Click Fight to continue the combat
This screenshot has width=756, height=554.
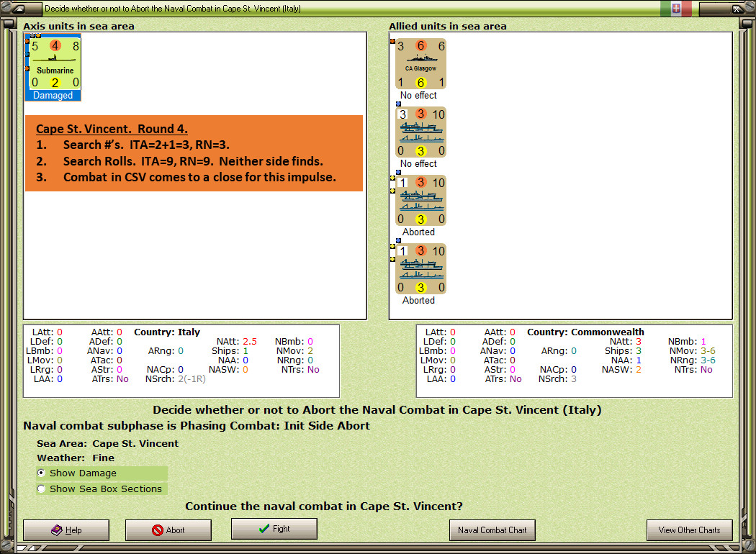click(274, 529)
